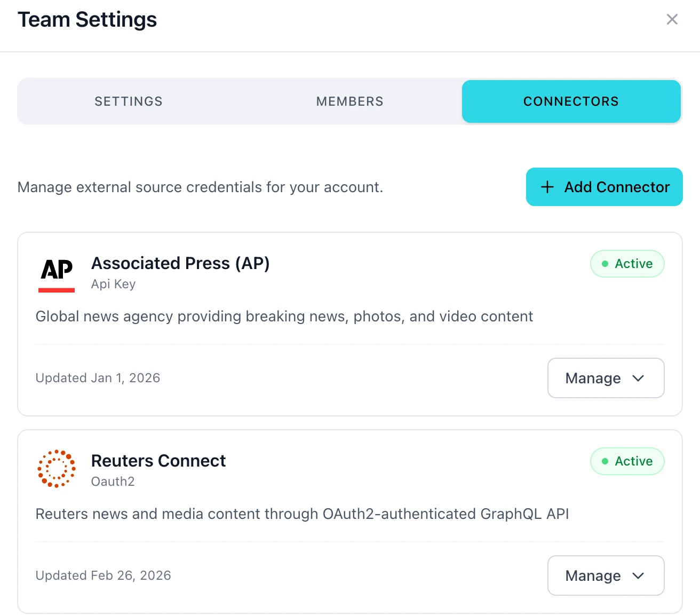The height and width of the screenshot is (615, 700).
Task: Click the Oauth2 label
Action: pos(113,482)
